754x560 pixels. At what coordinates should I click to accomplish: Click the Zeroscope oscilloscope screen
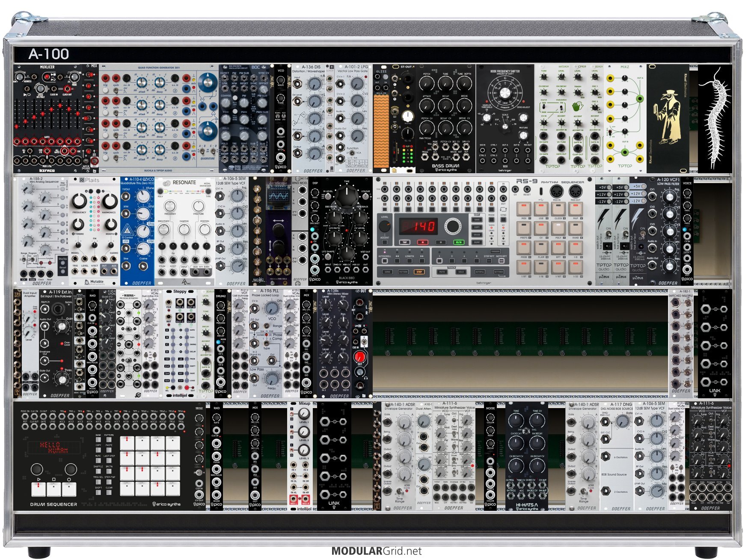pyautogui.click(x=278, y=197)
